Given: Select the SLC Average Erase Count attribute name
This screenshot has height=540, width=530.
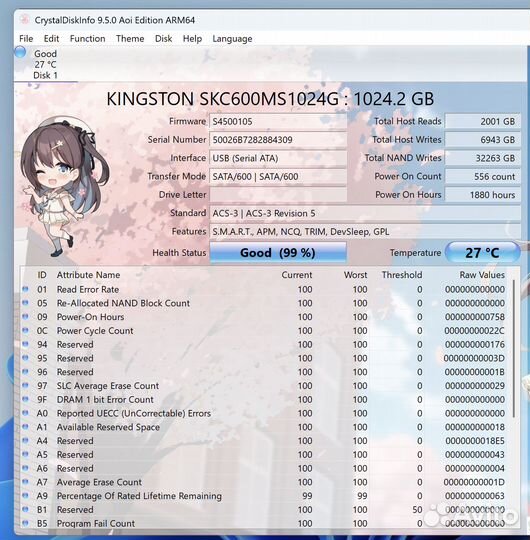Looking at the screenshot, I should [108, 386].
